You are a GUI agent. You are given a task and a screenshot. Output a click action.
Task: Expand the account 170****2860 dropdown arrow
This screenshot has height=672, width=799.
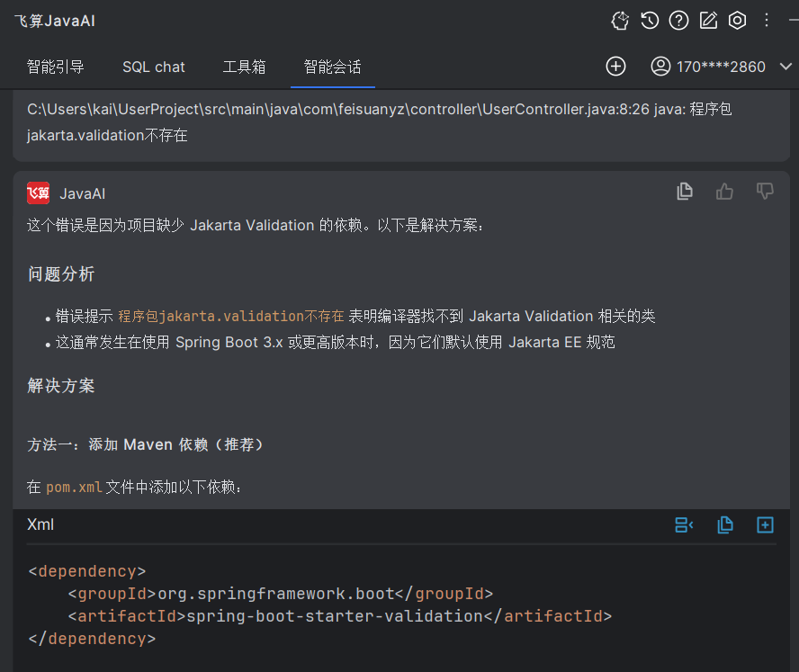coord(785,67)
